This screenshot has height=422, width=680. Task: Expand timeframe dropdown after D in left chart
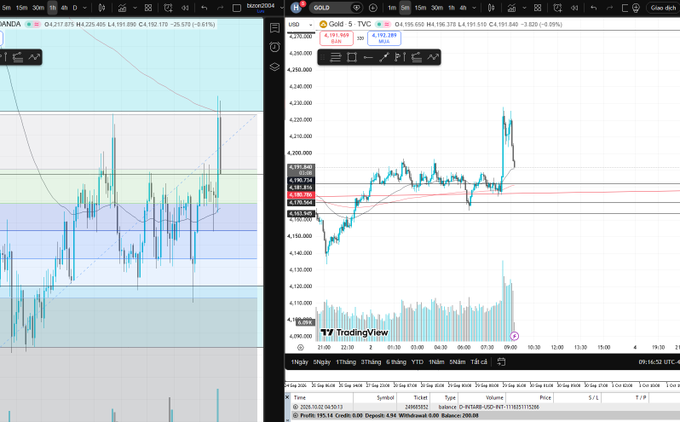85,8
